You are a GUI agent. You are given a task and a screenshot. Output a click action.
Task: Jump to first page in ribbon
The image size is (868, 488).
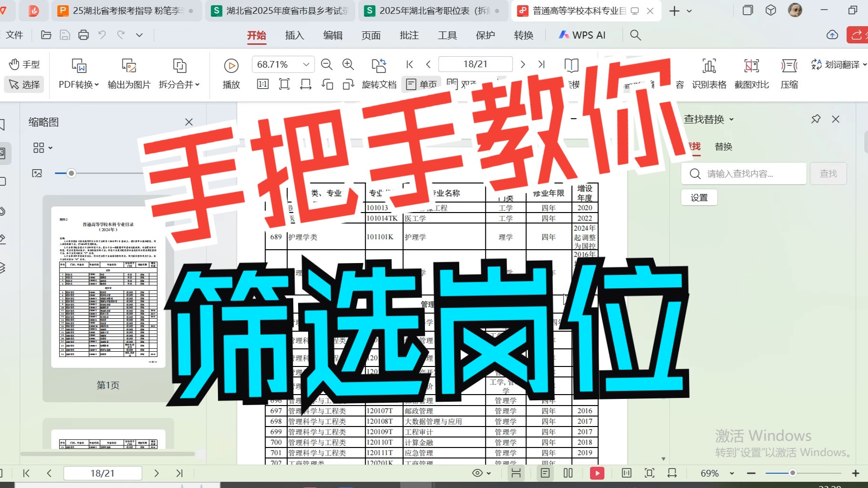coord(409,64)
